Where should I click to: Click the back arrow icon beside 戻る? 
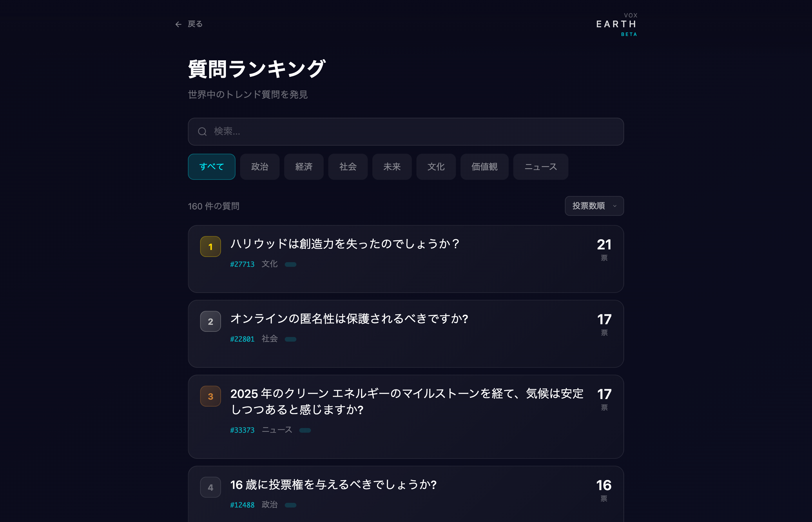coord(179,24)
